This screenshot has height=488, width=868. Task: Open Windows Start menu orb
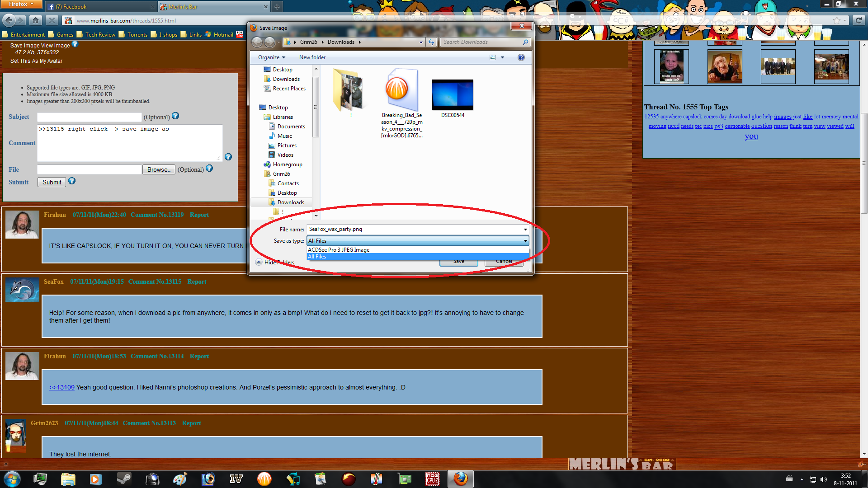12,479
